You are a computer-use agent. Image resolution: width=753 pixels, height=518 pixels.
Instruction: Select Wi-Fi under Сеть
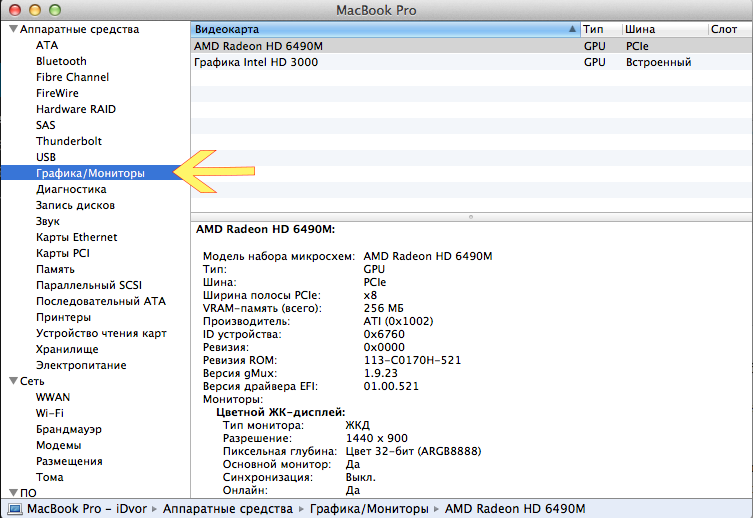point(50,413)
